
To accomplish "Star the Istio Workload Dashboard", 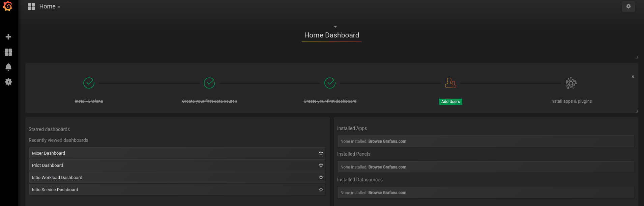I will click(x=321, y=178).
